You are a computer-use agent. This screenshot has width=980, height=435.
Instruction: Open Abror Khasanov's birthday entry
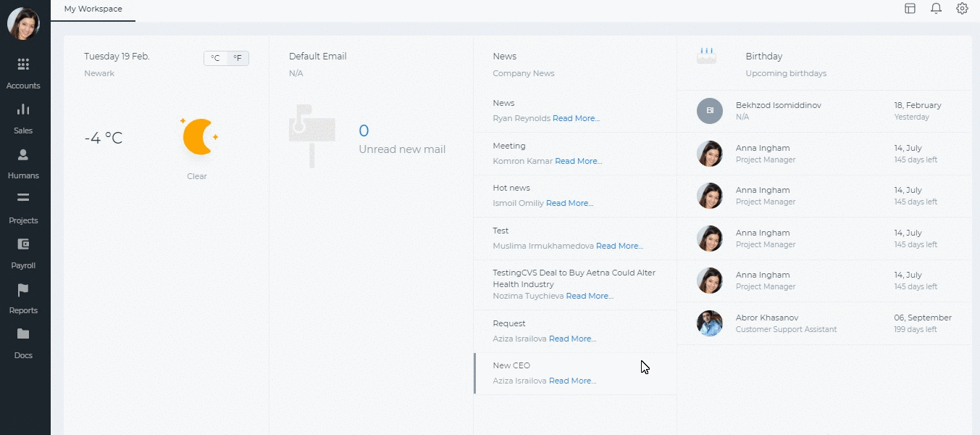point(824,323)
